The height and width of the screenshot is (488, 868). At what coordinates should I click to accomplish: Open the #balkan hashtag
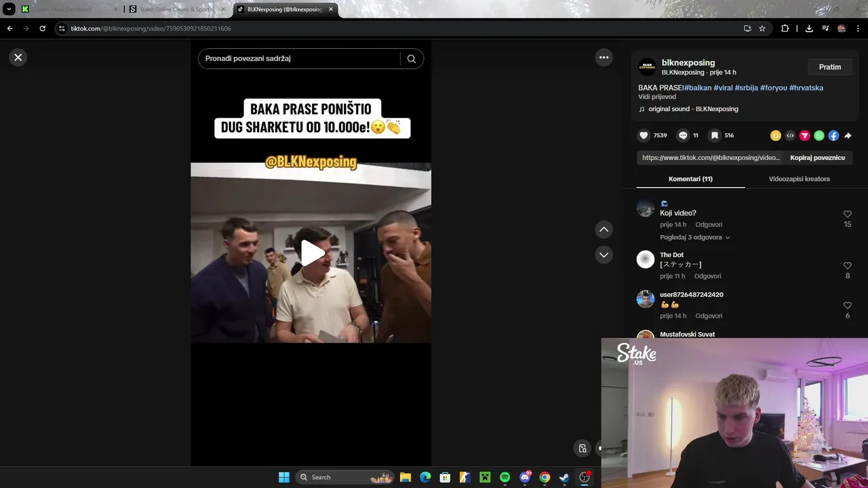[x=698, y=88]
